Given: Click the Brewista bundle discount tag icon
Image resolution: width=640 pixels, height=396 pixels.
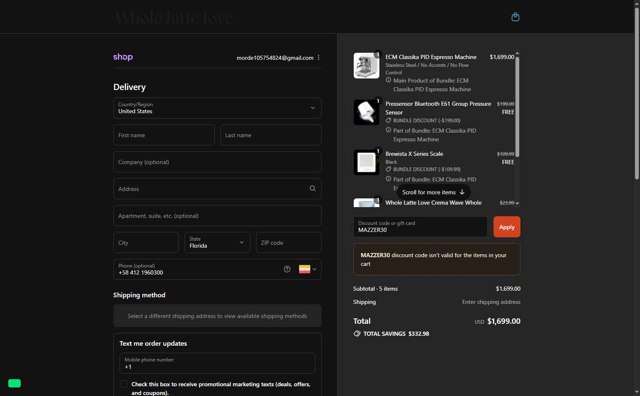Looking at the screenshot, I should click(388, 169).
